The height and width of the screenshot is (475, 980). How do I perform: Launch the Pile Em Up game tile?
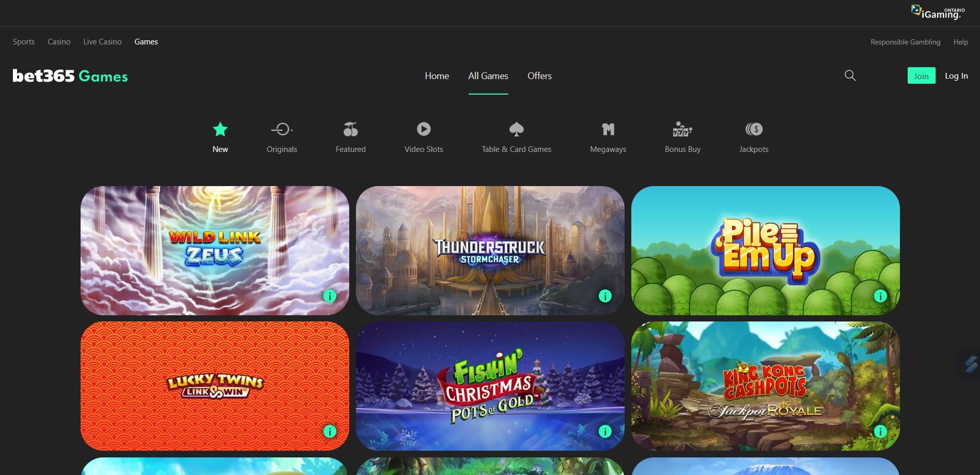click(766, 251)
